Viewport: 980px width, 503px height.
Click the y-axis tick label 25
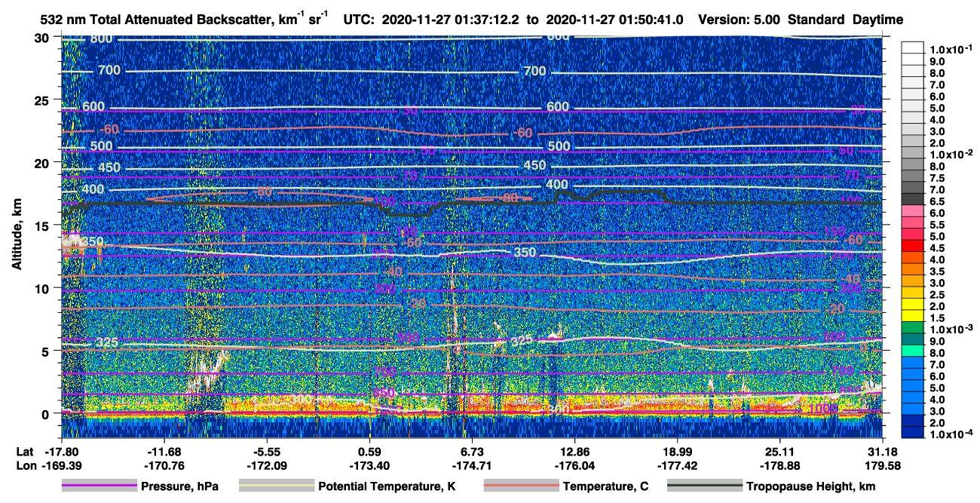click(x=43, y=100)
